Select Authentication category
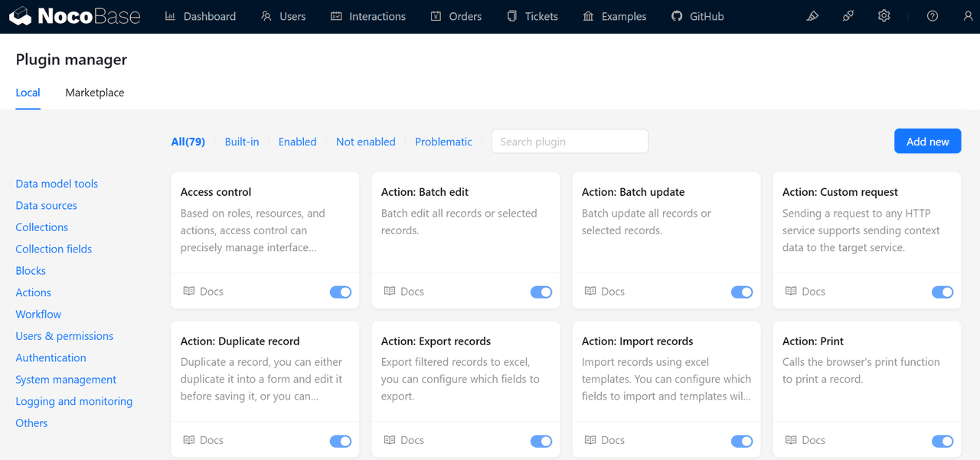980x460 pixels. point(51,357)
